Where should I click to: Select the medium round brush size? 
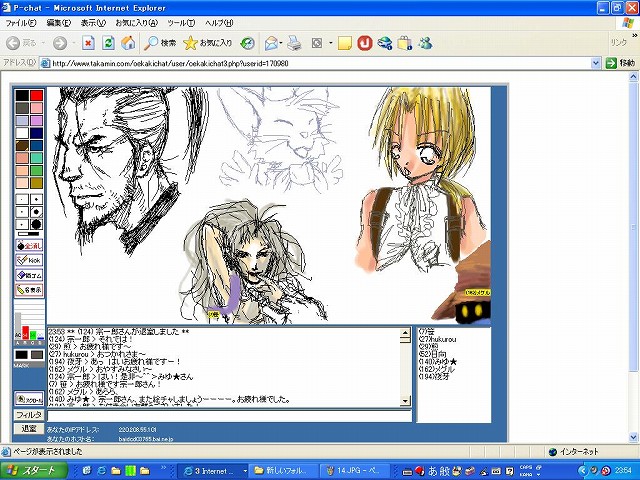[x=36, y=212]
